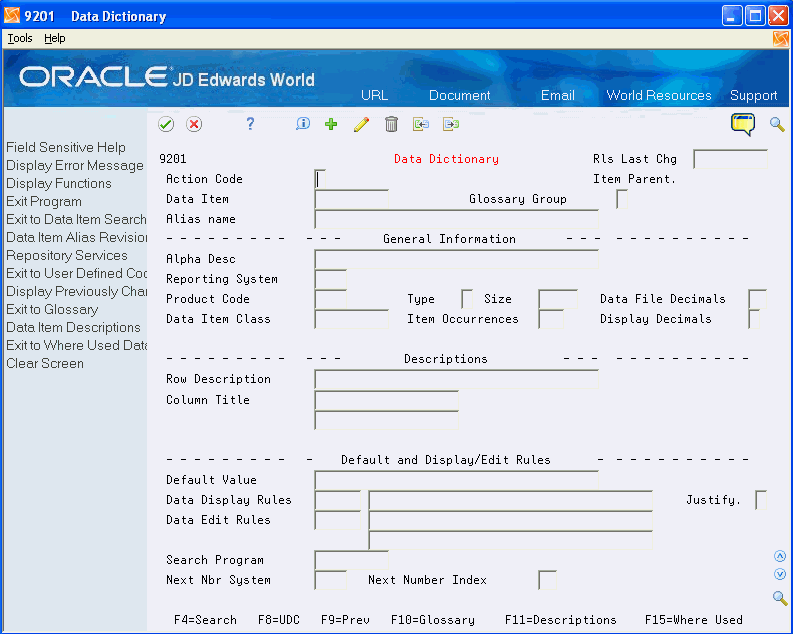Viewport: 793px width, 634px height.
Task: Click the Rls Last Chg field
Action: [730, 159]
